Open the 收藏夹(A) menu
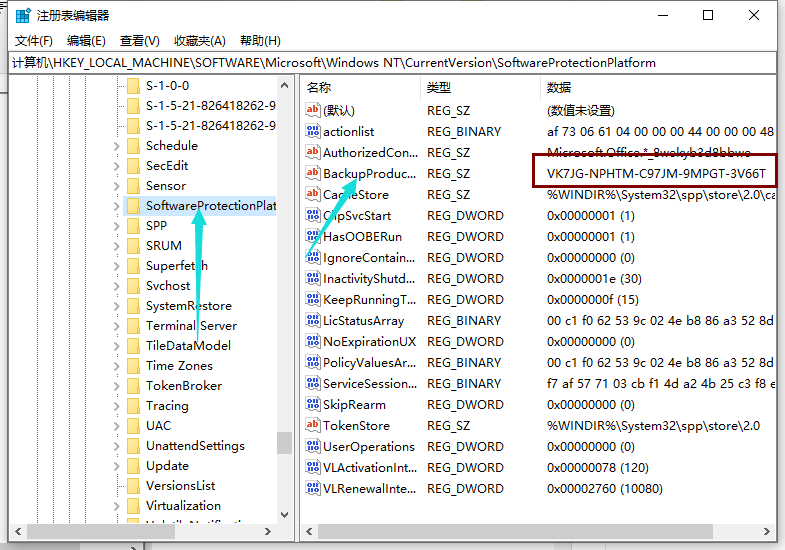The width and height of the screenshot is (785, 550). (200, 40)
